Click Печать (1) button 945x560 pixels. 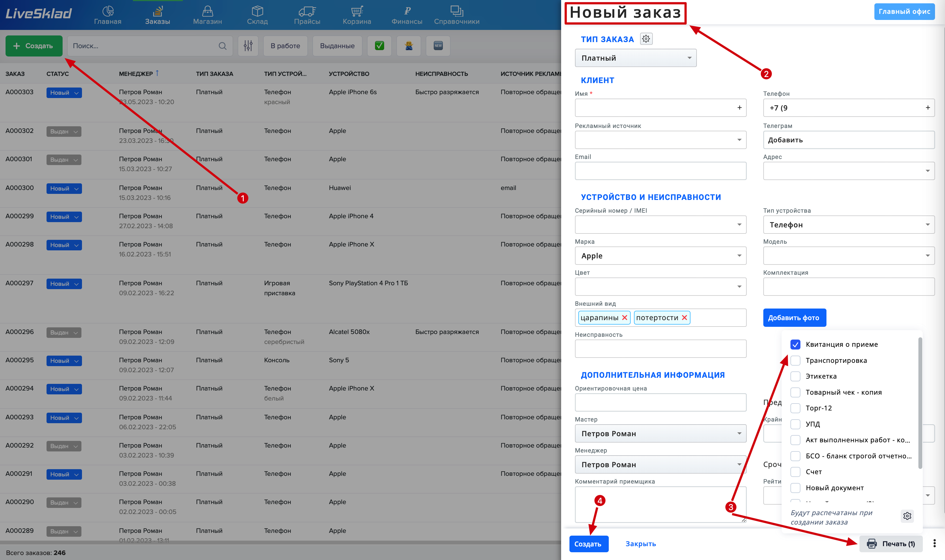(x=891, y=544)
